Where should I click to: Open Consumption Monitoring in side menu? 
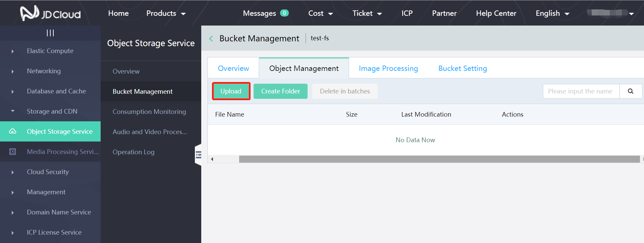(151, 112)
